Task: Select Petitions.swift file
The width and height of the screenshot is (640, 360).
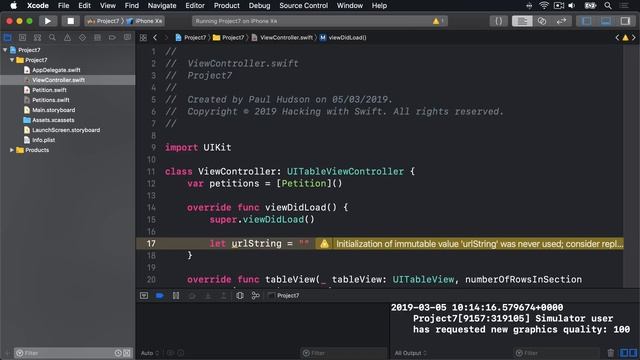Action: [51, 100]
